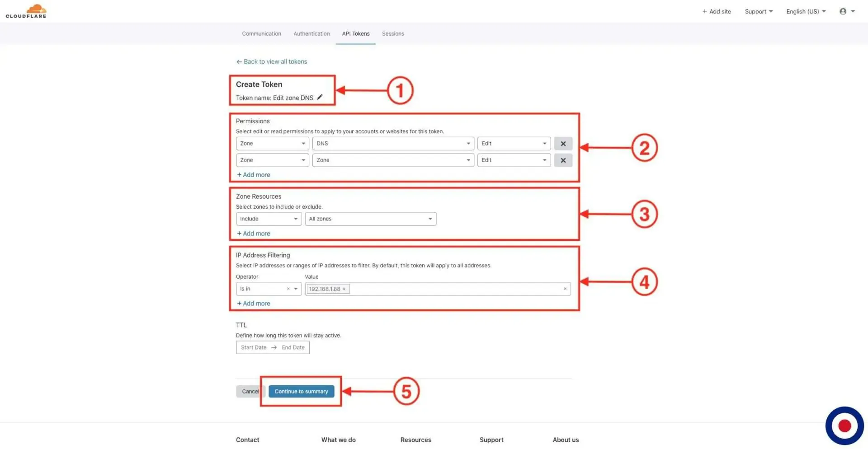This screenshot has height=449, width=868.
Task: Open the Include zone resources dropdown
Action: pos(269,219)
